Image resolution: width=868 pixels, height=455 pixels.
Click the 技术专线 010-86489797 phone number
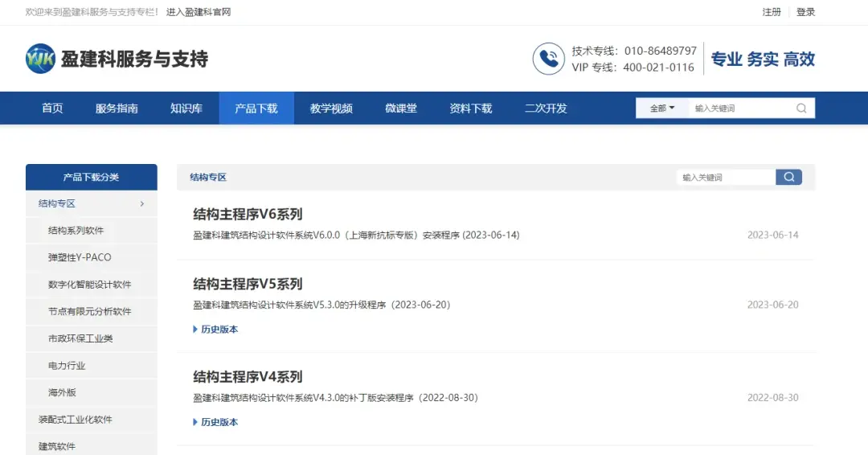pyautogui.click(x=634, y=51)
